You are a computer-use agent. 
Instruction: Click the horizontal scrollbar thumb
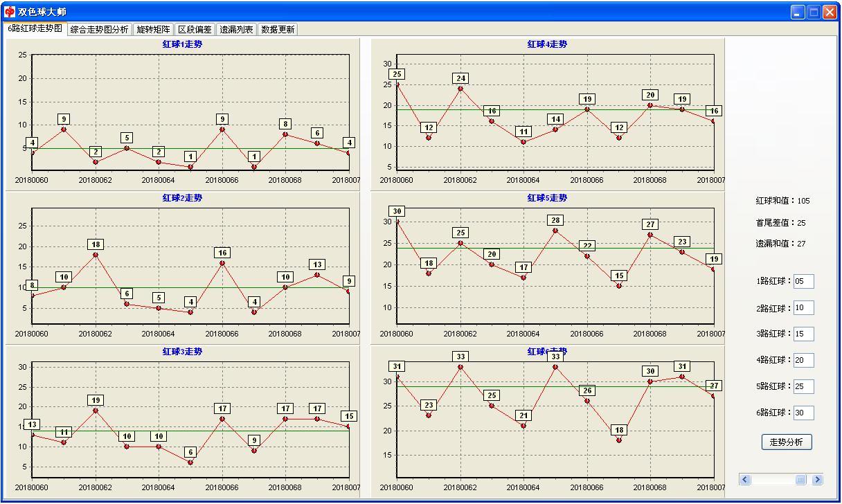tap(801, 479)
